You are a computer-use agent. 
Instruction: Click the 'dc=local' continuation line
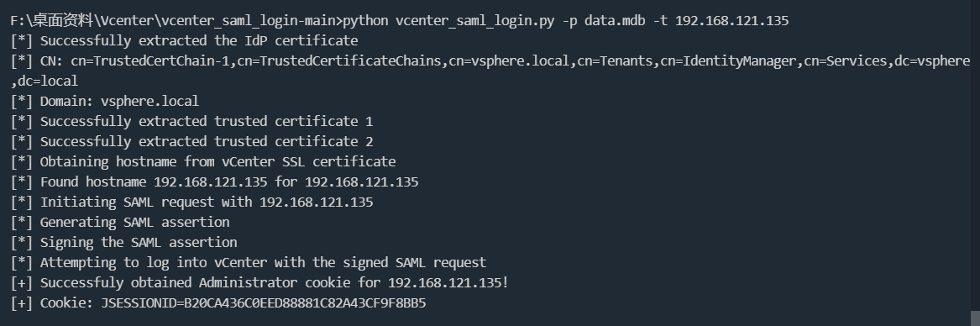coord(45,81)
